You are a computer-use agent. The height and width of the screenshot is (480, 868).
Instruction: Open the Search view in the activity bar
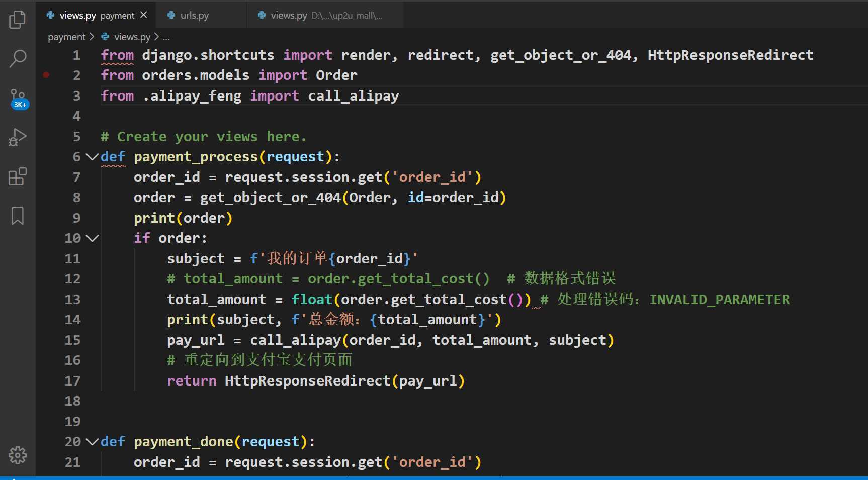click(18, 58)
